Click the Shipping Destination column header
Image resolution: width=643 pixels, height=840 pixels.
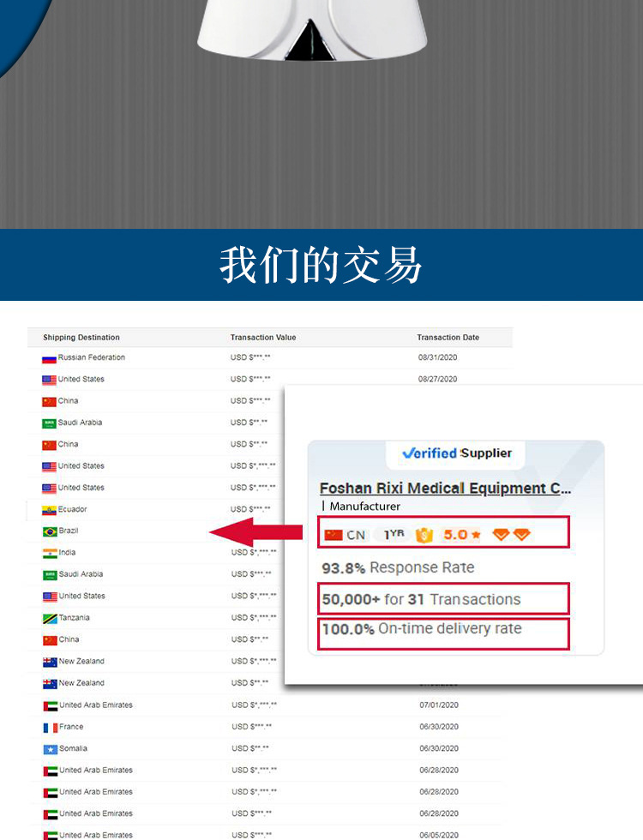[81, 338]
